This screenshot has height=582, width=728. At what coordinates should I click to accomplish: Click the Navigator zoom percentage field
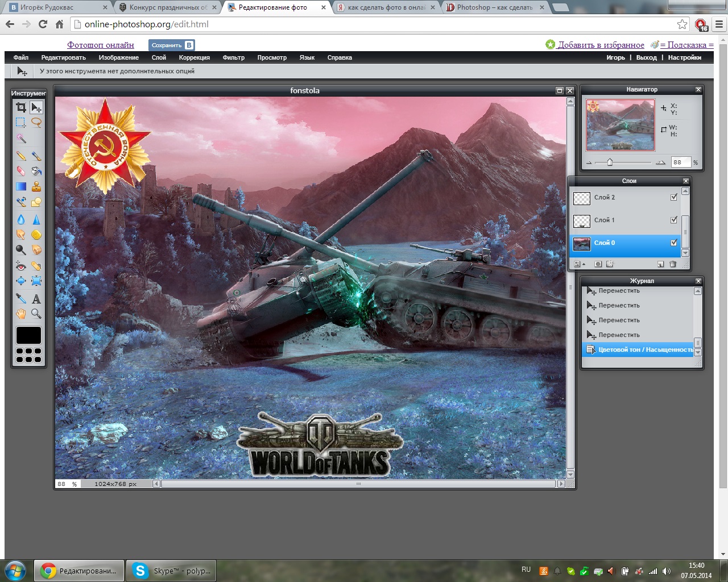pos(680,162)
